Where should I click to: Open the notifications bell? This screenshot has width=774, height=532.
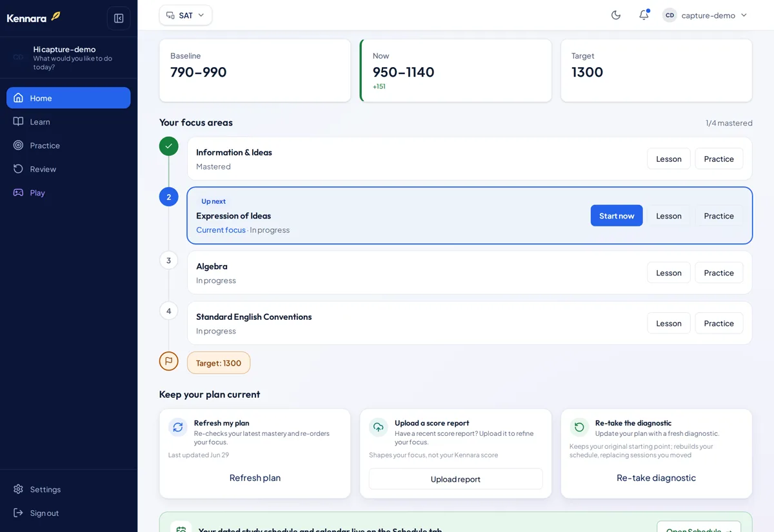[644, 15]
